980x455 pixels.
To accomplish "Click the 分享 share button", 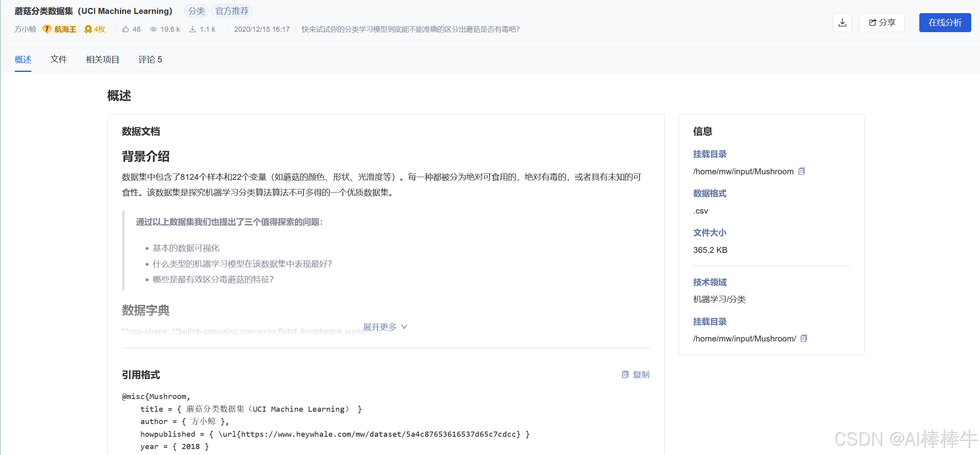I will 882,22.
